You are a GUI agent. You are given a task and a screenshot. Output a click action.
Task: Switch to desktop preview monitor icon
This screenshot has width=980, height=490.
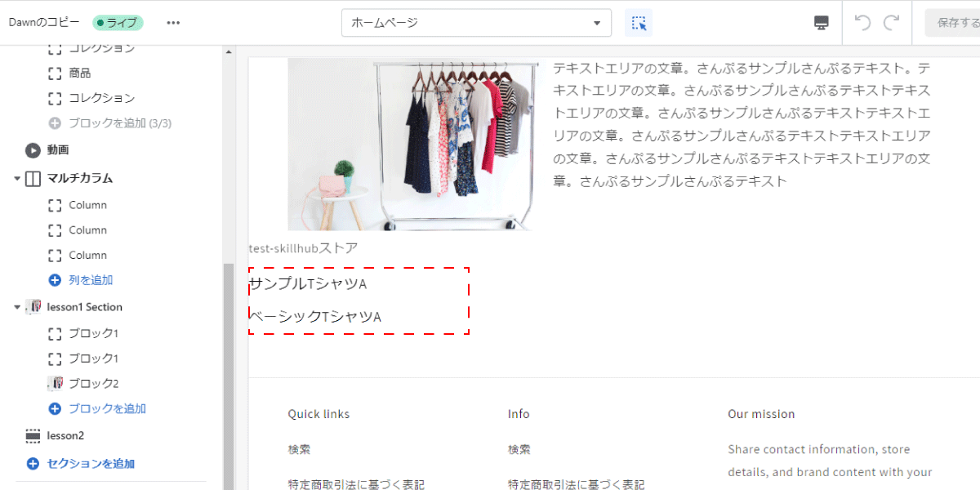(x=822, y=23)
